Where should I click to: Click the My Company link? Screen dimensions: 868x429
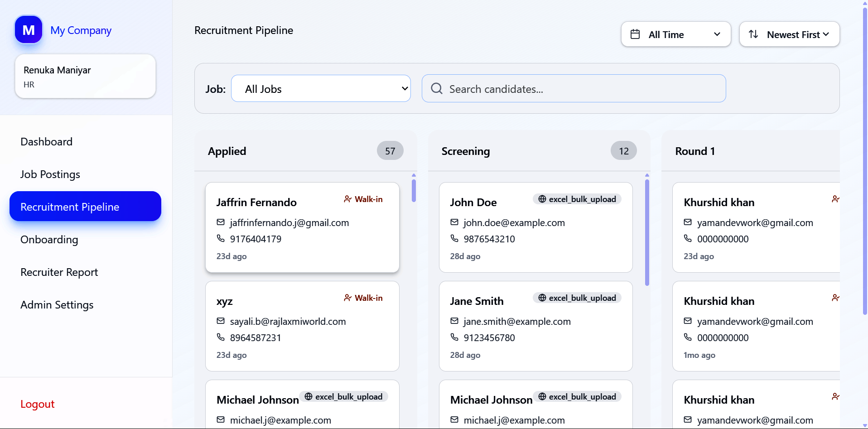pos(81,30)
